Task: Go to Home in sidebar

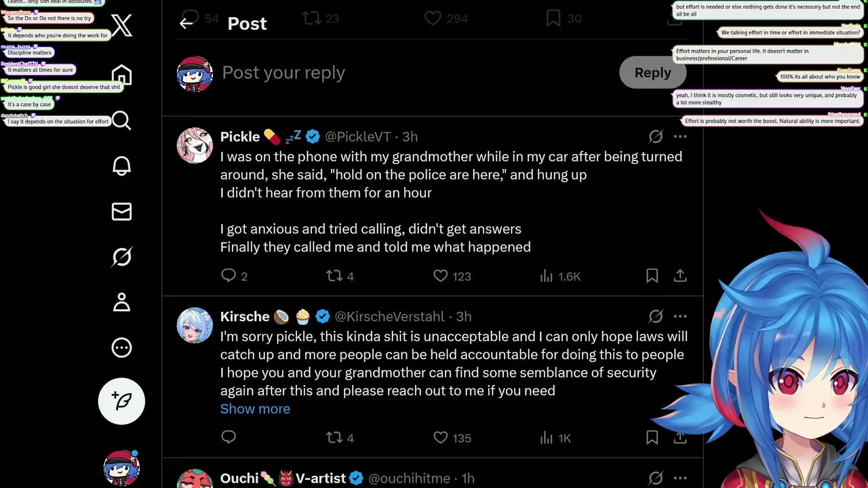Action: point(121,75)
